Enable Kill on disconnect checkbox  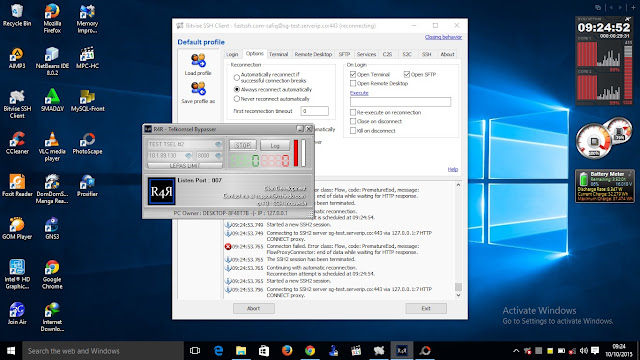(x=353, y=131)
